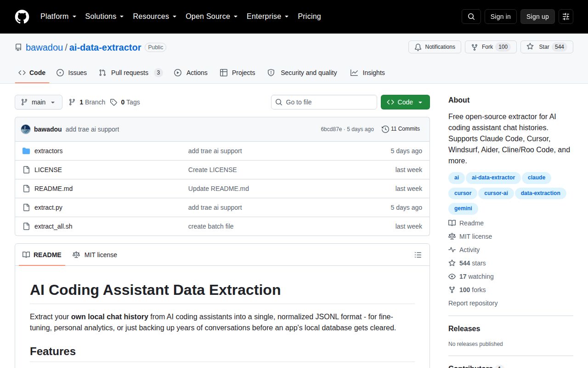This screenshot has width=588, height=368.
Task: Click the book icon beside Readme in About
Action: tap(452, 223)
